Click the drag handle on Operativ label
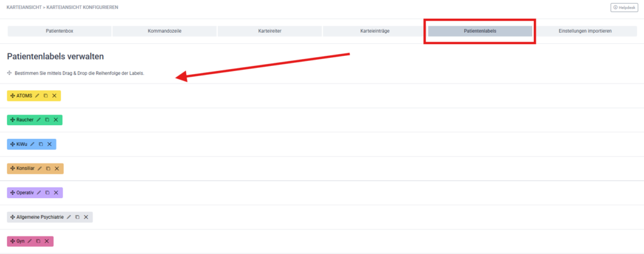The height and width of the screenshot is (254, 644). [x=12, y=192]
